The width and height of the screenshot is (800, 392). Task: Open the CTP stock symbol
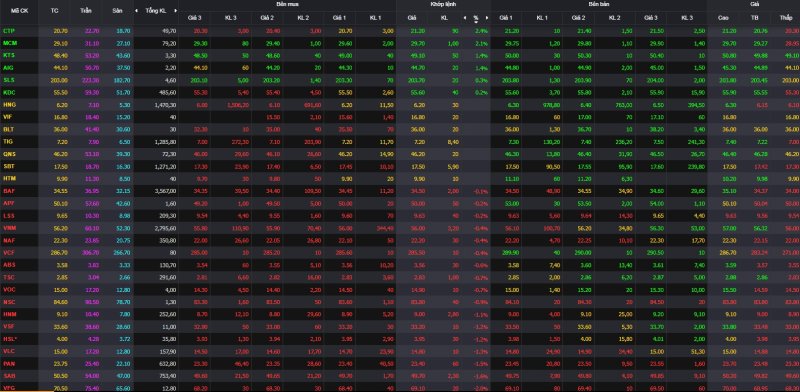click(x=8, y=31)
